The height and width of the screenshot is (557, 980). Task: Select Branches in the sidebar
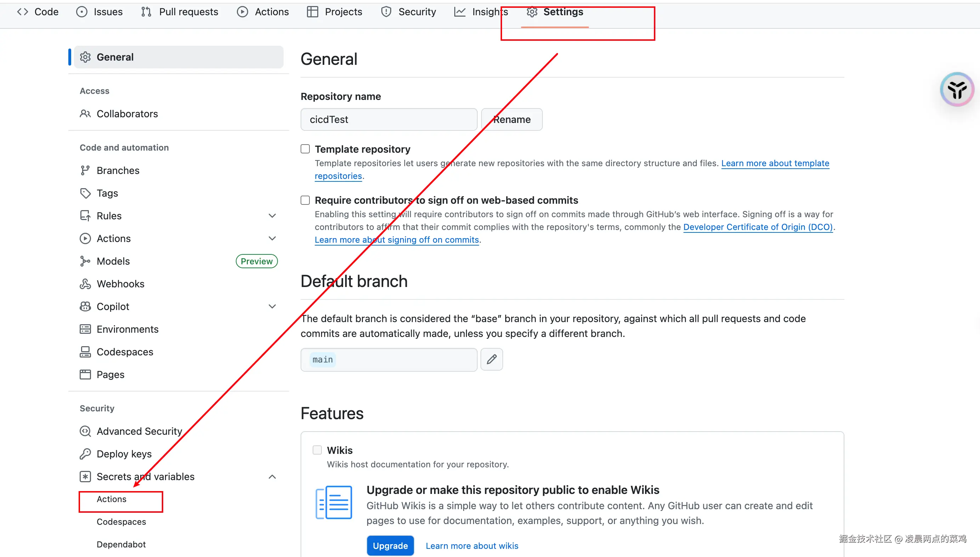coord(179,170)
